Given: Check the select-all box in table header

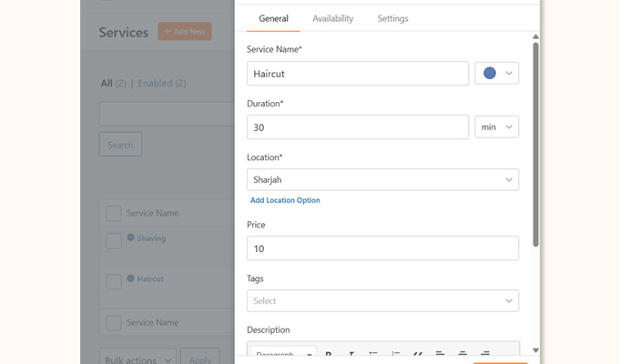Looking at the screenshot, I should click(114, 214).
